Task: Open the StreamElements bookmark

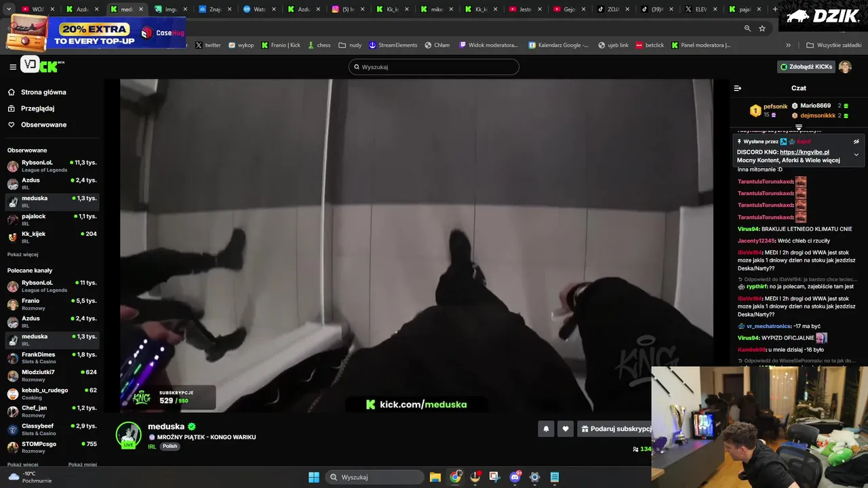Action: pos(393,45)
